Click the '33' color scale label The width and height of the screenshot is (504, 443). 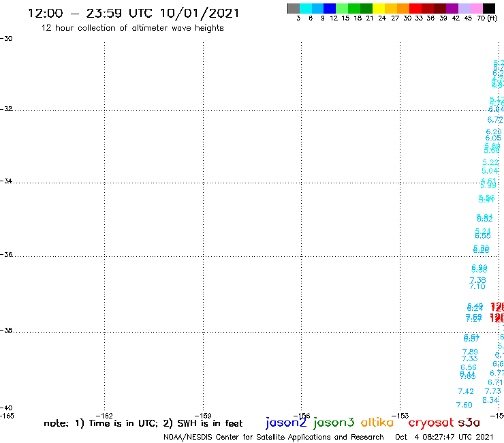(x=419, y=18)
